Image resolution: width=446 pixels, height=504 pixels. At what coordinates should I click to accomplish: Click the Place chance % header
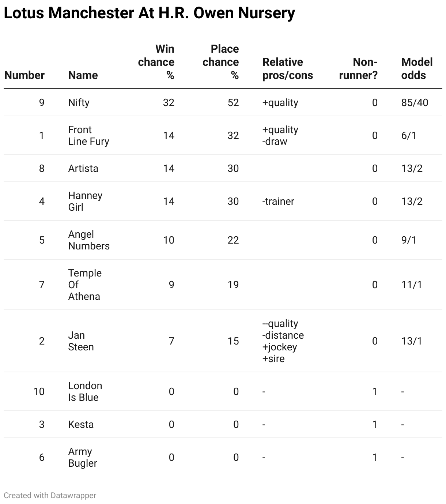[221, 62]
